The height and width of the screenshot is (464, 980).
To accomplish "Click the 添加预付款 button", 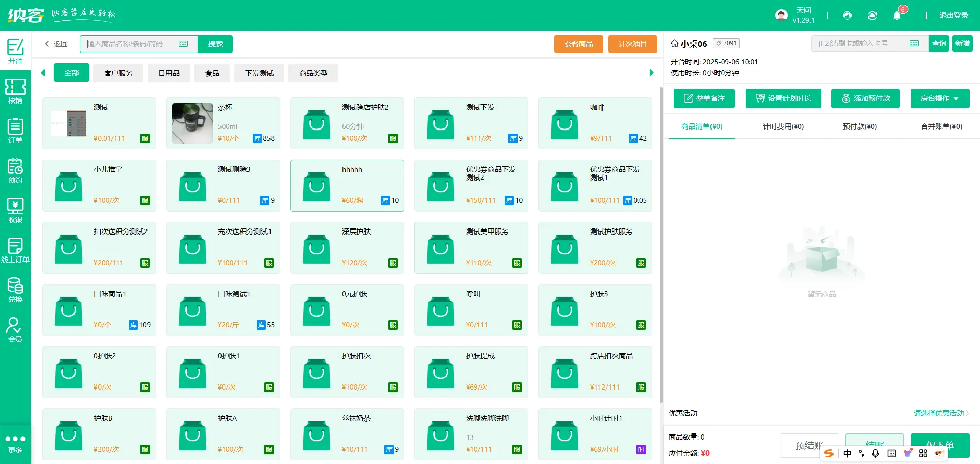I will (x=865, y=98).
